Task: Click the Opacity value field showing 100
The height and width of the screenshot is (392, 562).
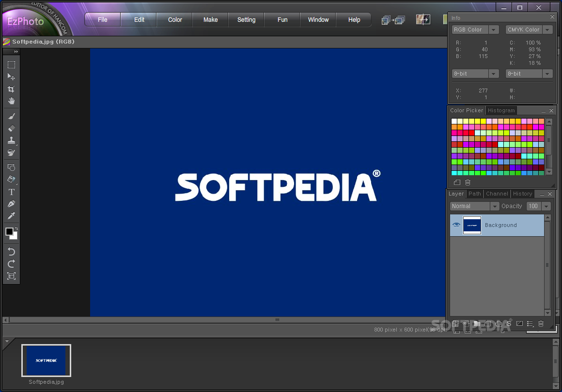Action: (534, 206)
